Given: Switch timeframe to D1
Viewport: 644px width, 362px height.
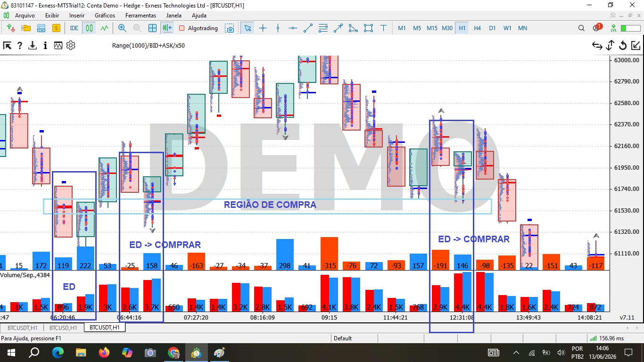Looking at the screenshot, I should tap(492, 28).
